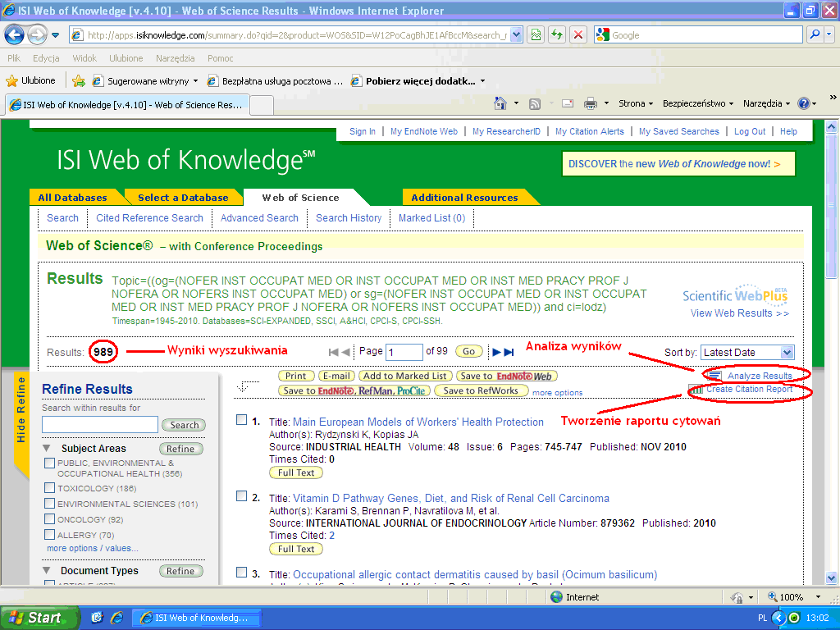Jump to the last results page arrow
Screen dimensions: 840x630
(509, 352)
